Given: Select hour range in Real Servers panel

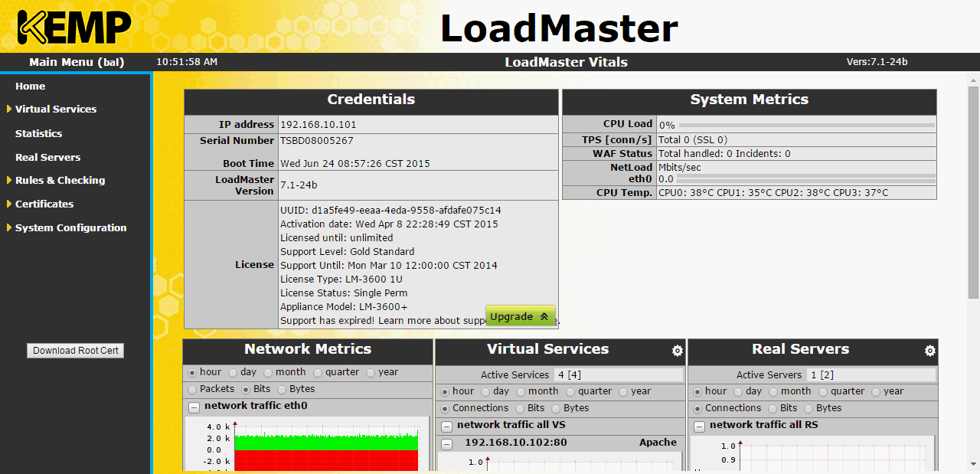Looking at the screenshot, I should (697, 392).
